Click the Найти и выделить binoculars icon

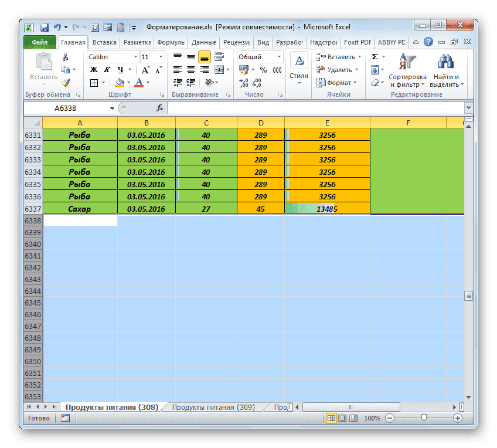click(445, 60)
